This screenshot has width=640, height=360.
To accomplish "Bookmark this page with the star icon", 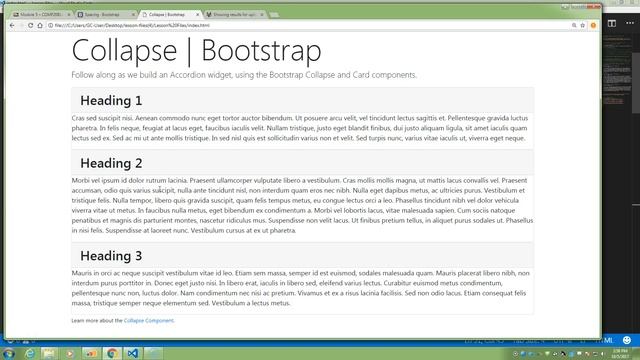I will (583, 25).
